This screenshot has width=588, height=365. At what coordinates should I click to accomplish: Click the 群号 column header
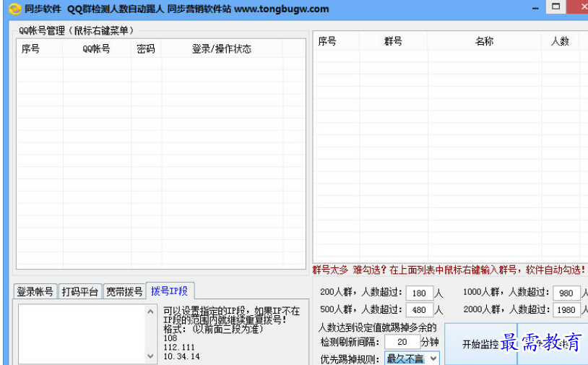(393, 41)
